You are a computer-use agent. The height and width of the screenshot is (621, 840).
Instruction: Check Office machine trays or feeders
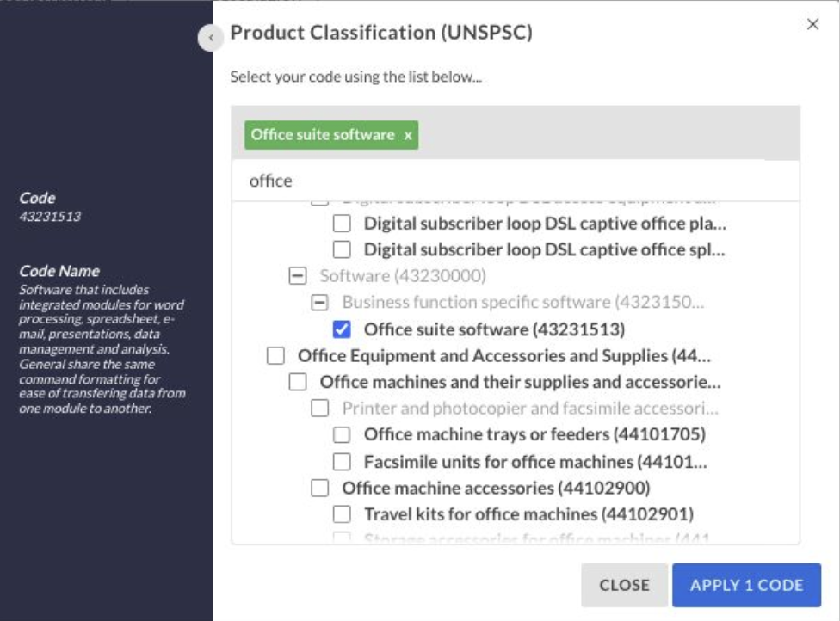click(342, 435)
